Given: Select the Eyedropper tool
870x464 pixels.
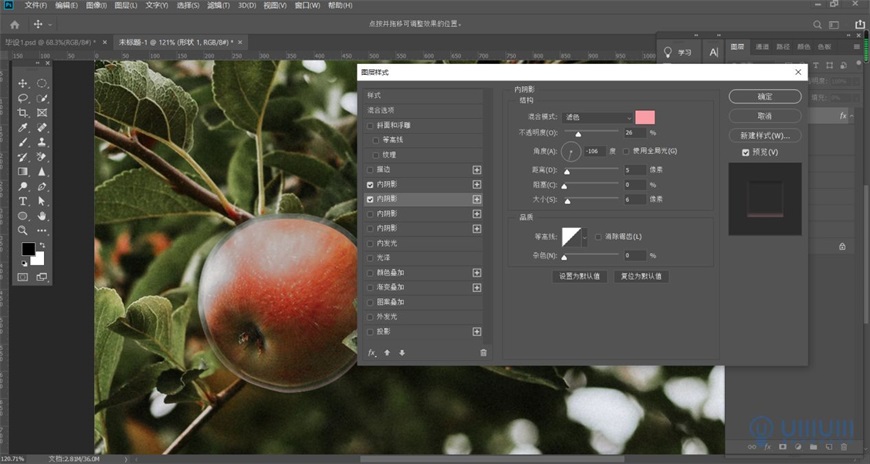Looking at the screenshot, I should (23, 128).
